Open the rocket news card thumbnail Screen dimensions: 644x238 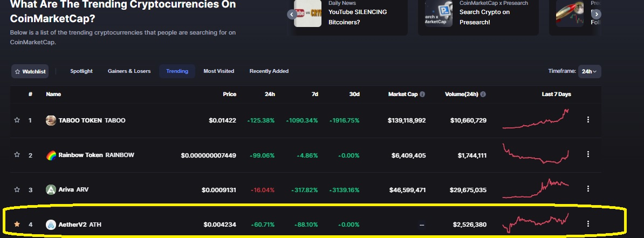click(570, 13)
